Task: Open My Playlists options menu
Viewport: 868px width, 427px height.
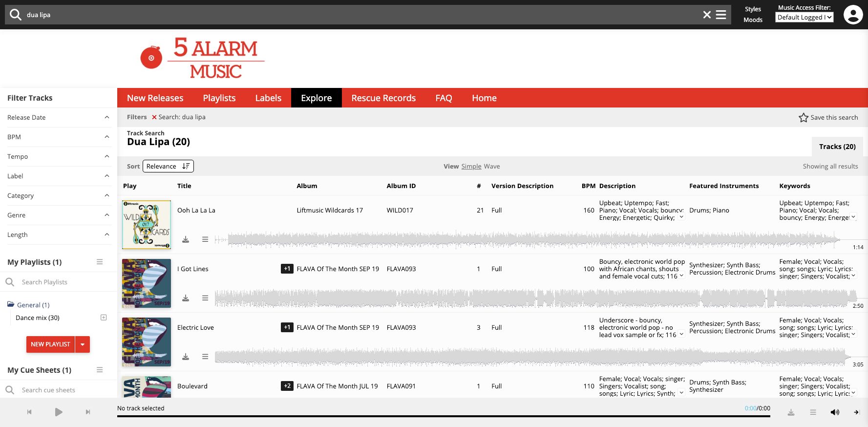Action: pos(100,262)
